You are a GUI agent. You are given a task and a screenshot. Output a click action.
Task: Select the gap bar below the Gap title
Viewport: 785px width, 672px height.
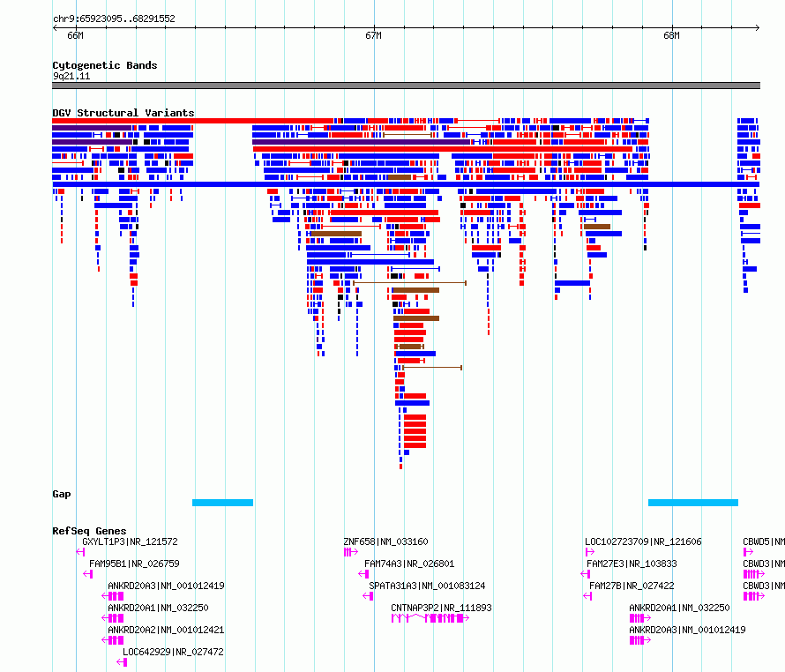click(x=223, y=503)
